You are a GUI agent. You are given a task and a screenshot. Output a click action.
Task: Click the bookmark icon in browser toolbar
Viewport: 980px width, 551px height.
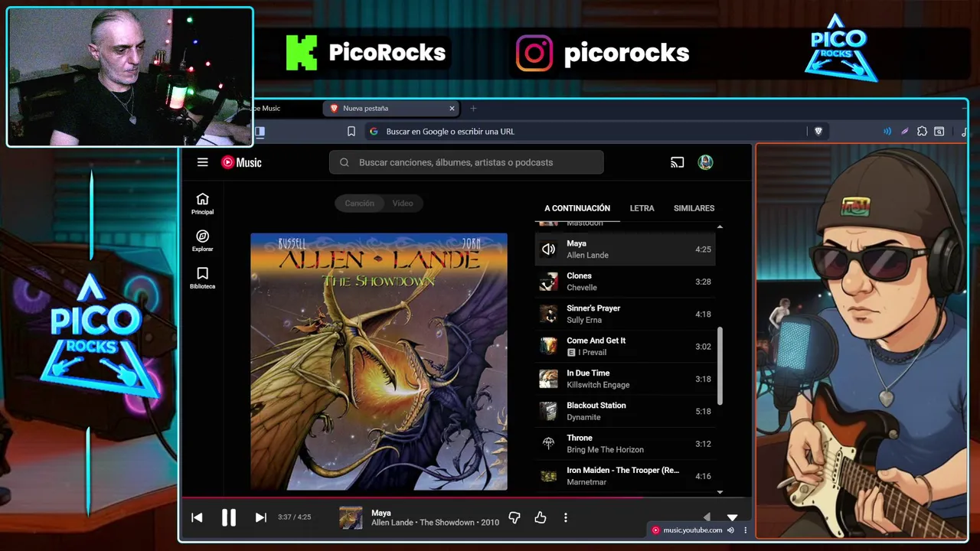click(351, 132)
